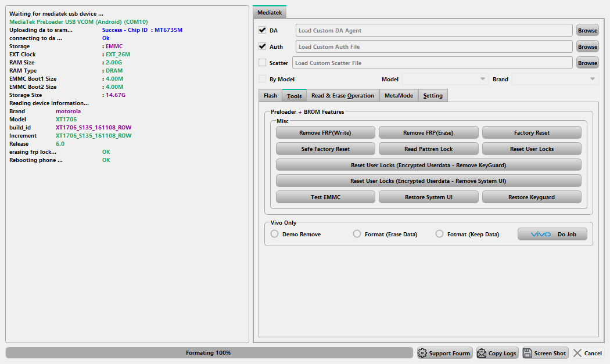Open the Read & Erase Operation tab
Viewport: 610px width, 364px height.
pos(343,96)
